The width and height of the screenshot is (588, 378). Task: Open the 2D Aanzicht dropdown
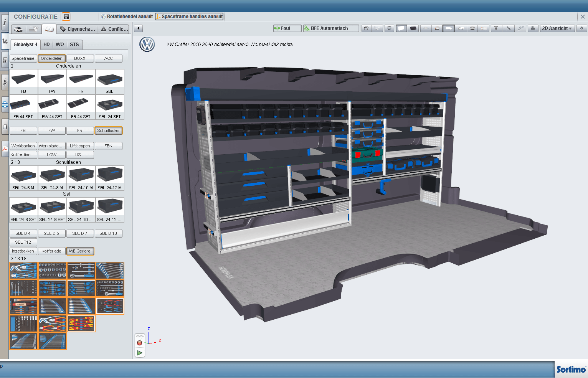pos(557,28)
